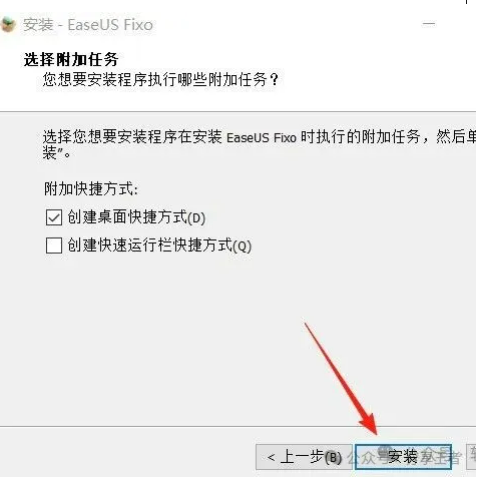Click the red arrow annotation head
The width and height of the screenshot is (486, 480).
(x=369, y=422)
